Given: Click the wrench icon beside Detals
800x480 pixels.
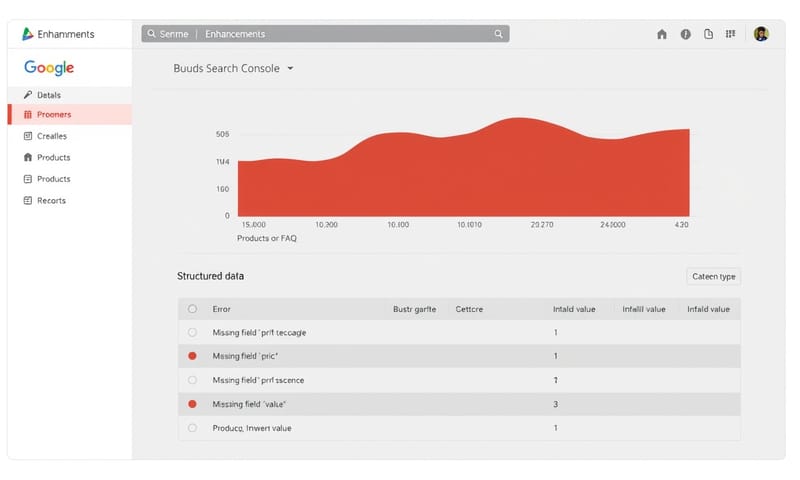Looking at the screenshot, I should [28, 95].
